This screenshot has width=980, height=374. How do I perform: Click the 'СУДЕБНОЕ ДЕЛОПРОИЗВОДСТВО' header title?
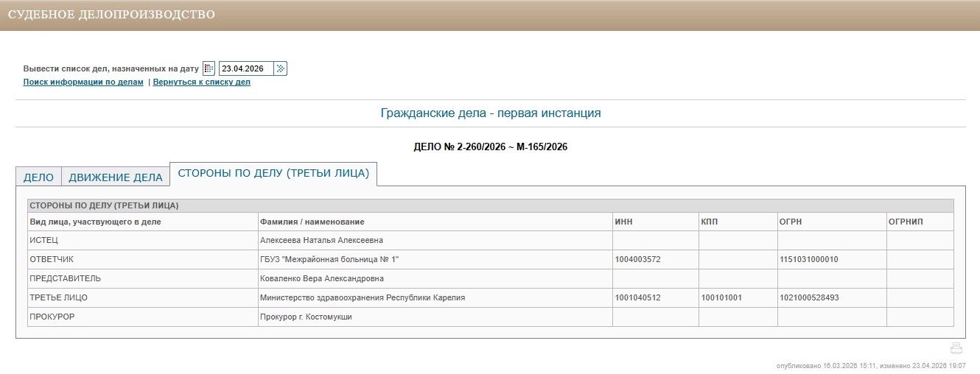(111, 15)
